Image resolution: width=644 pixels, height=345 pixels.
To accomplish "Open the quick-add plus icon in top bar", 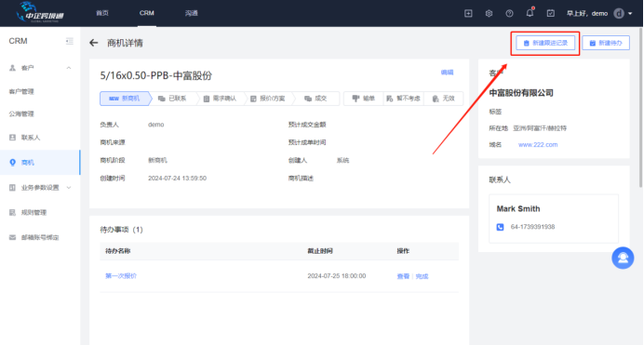I will (468, 14).
